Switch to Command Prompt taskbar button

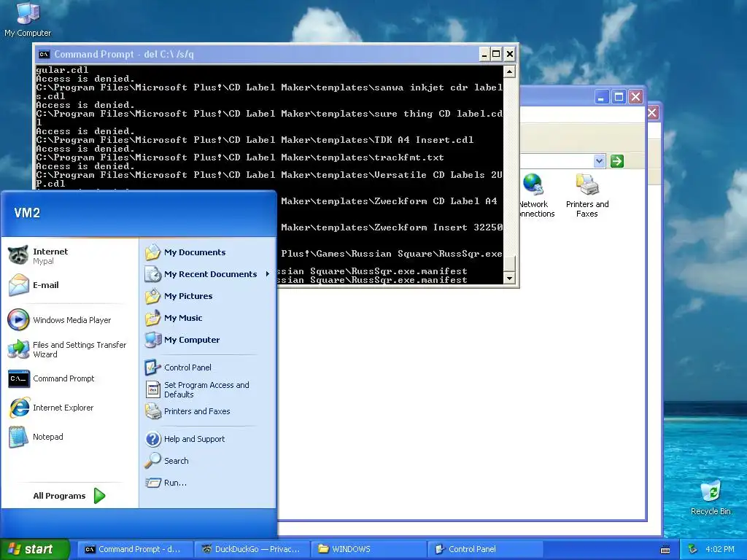click(x=135, y=549)
